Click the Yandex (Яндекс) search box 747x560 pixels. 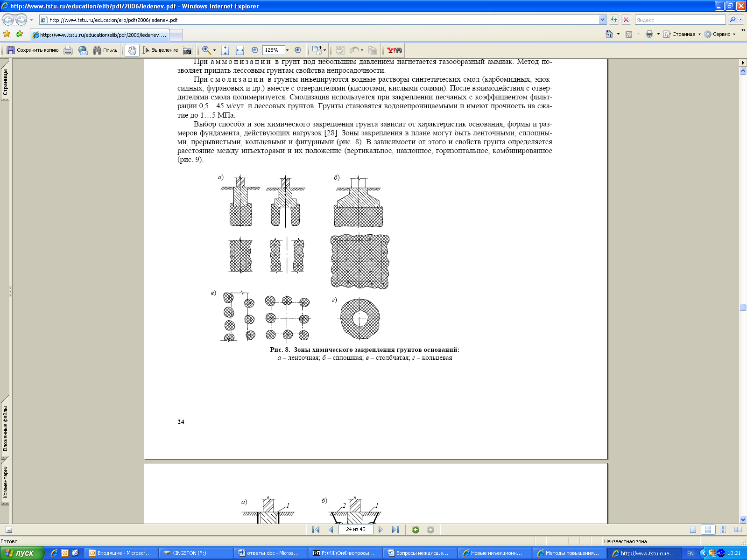[680, 20]
